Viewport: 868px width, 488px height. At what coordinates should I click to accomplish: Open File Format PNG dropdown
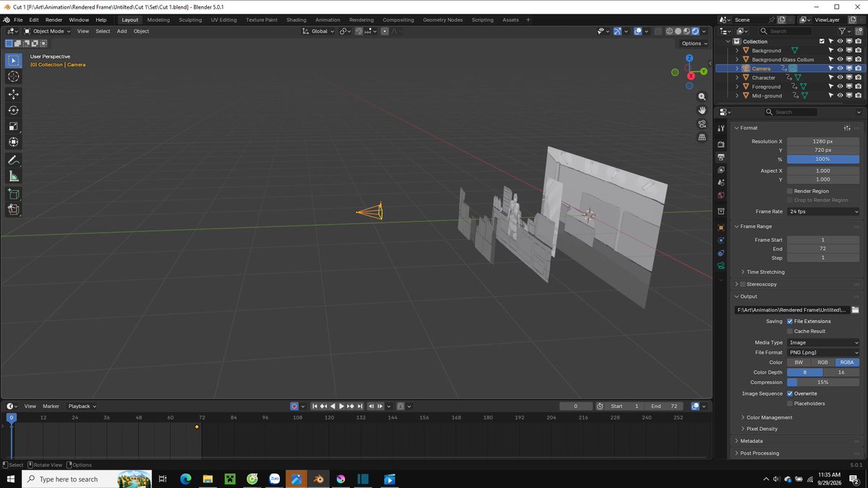[x=823, y=352]
